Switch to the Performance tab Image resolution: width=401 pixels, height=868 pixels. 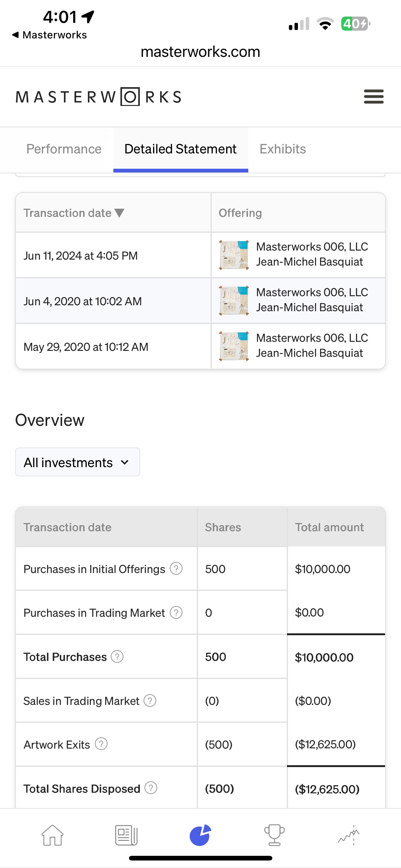coord(64,149)
